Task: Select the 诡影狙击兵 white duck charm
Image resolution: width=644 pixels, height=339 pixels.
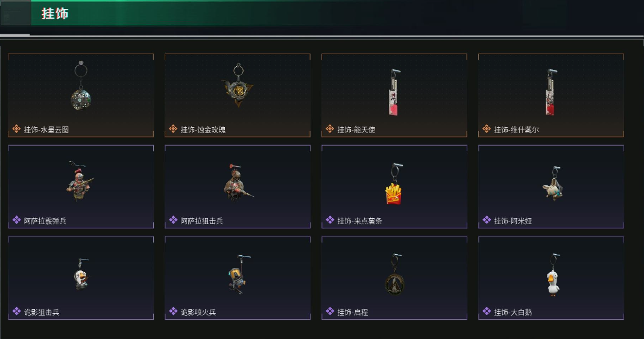Action: click(x=81, y=278)
